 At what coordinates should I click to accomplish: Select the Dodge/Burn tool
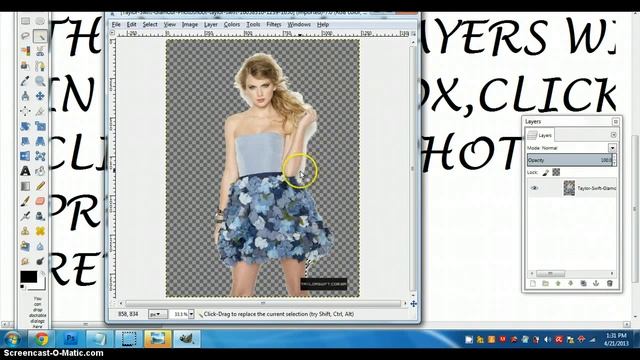tap(40, 261)
